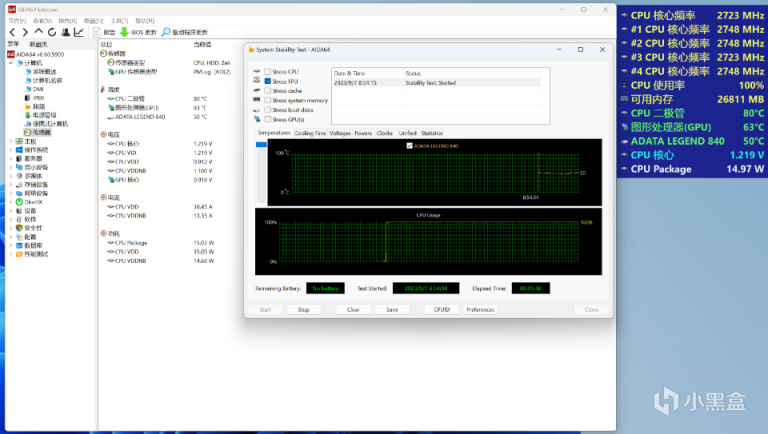Click the Clear button
The height and width of the screenshot is (434, 768).
353,310
